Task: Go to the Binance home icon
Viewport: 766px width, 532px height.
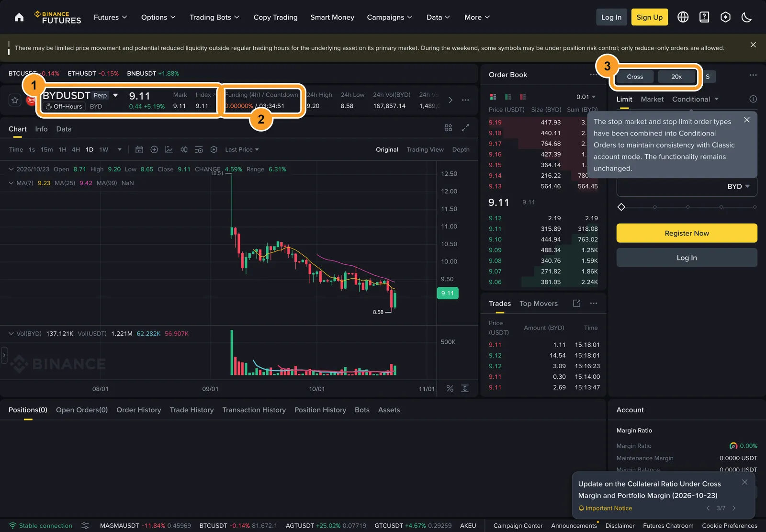Action: (19, 17)
